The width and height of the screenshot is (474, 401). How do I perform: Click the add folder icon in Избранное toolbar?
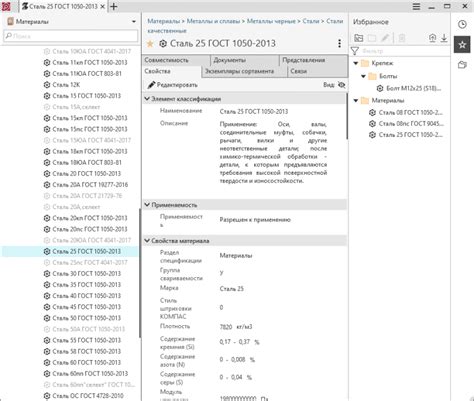(x=359, y=38)
